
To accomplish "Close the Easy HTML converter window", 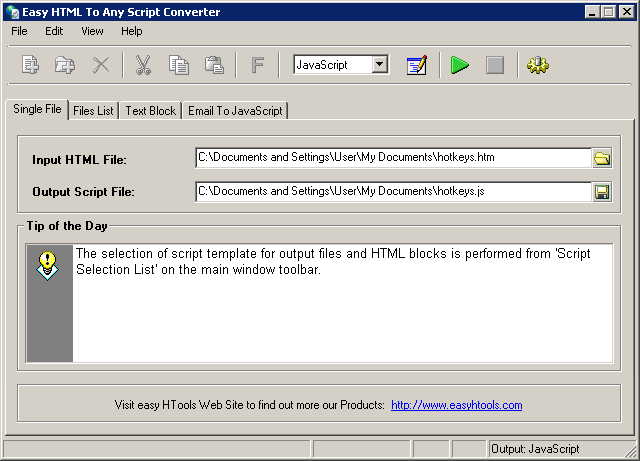I will (x=626, y=12).
